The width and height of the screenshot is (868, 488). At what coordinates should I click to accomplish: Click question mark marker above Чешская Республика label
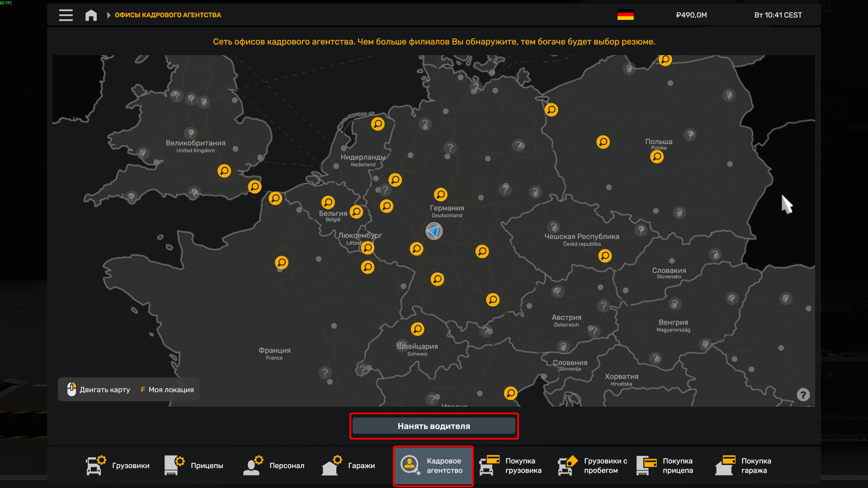pyautogui.click(x=553, y=227)
